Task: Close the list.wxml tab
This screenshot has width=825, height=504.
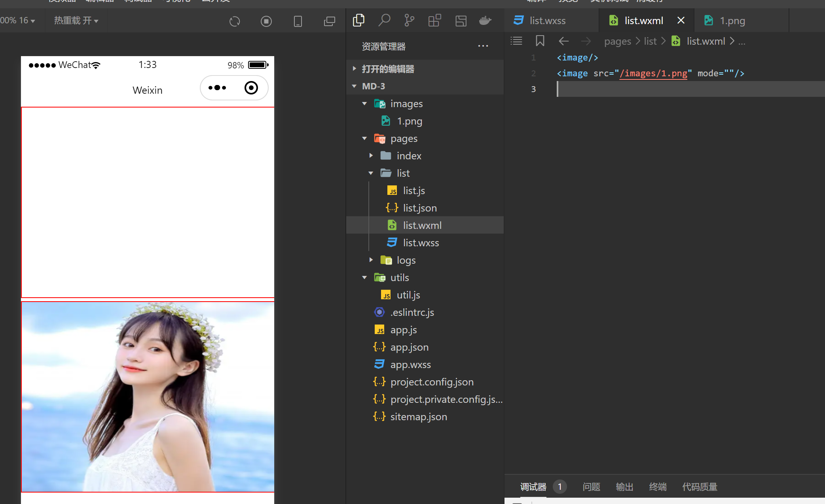Action: click(681, 21)
